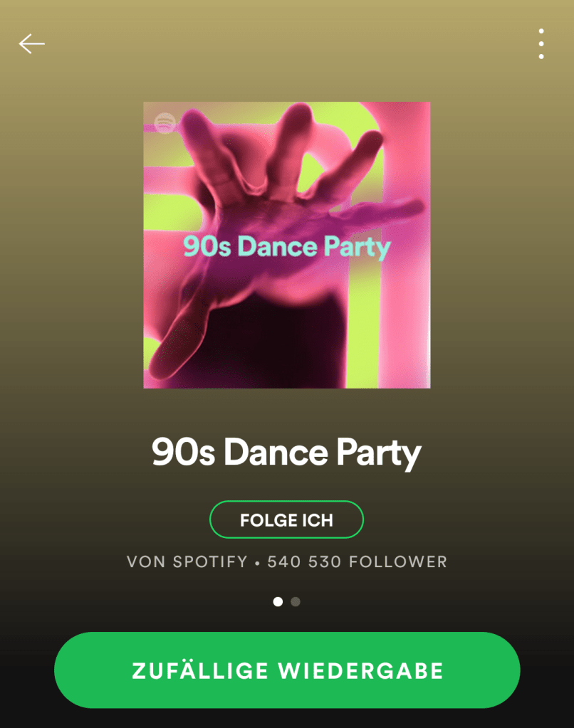
Task: Go back using the left arrow icon
Action: point(31,43)
